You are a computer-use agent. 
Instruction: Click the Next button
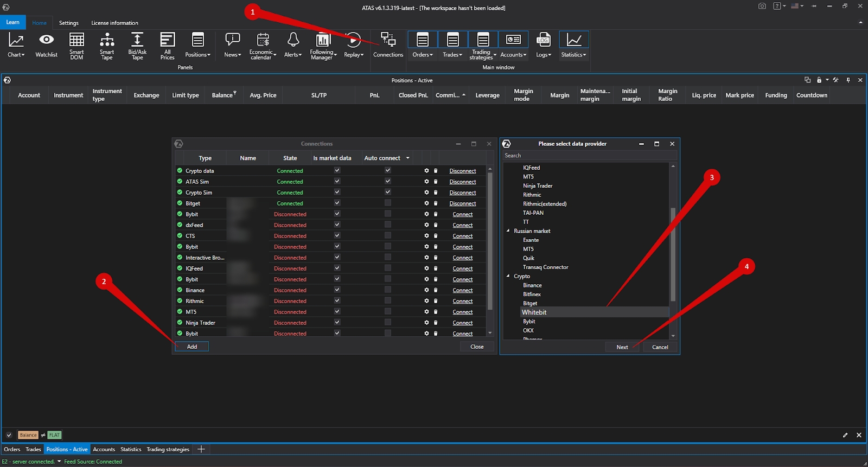622,347
